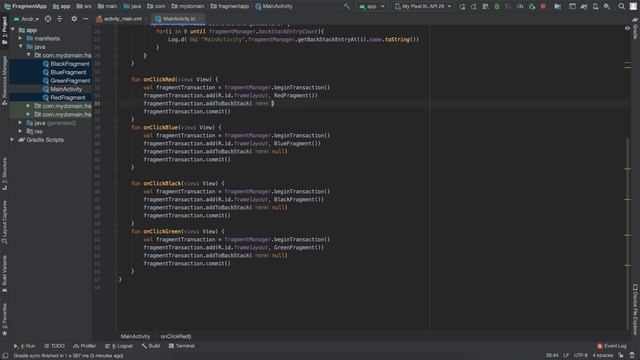The image size is (640, 360).
Task: Open the Terminal tool window tab
Action: [182, 346]
